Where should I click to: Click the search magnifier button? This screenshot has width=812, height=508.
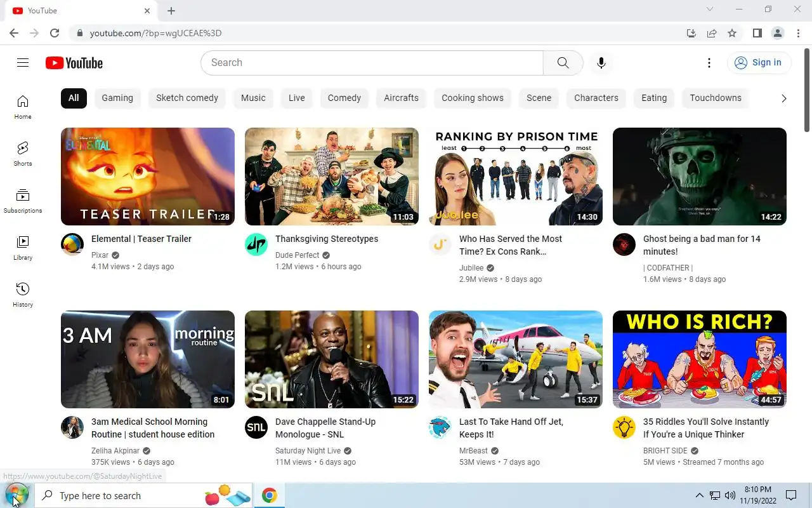(x=563, y=62)
